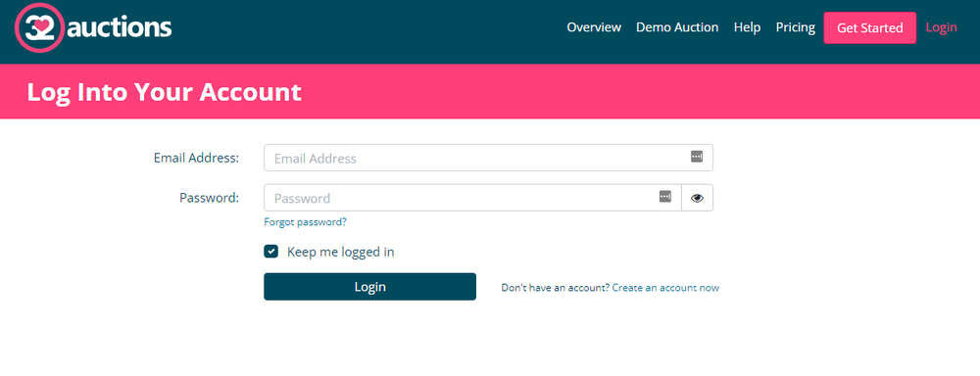Show password with the eye icon
The height and width of the screenshot is (376, 980).
click(x=698, y=198)
